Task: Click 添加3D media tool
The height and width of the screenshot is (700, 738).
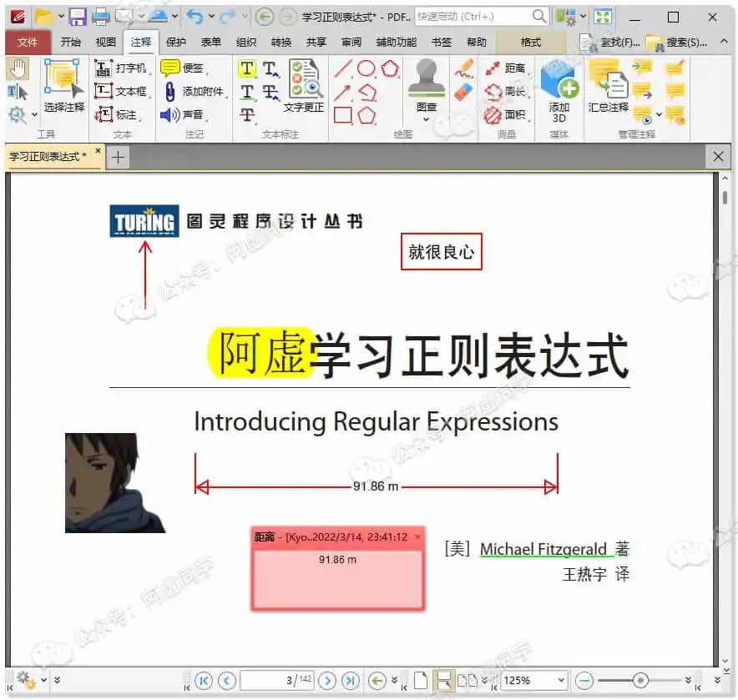Action: point(559,93)
